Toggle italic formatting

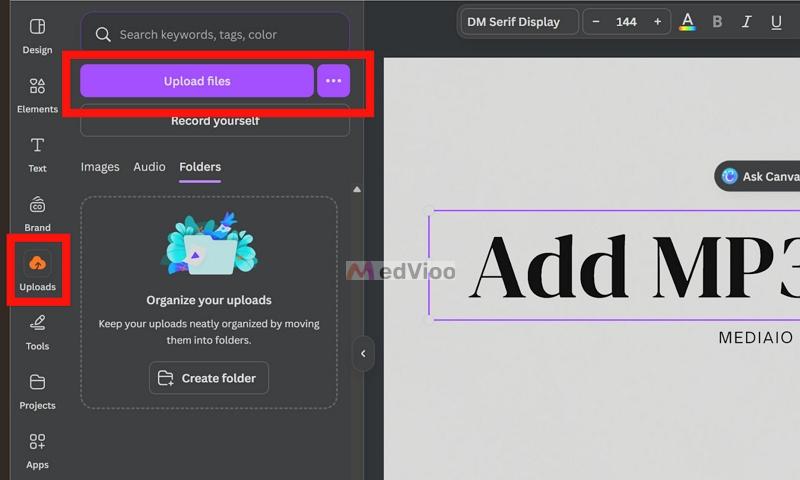pyautogui.click(x=747, y=22)
